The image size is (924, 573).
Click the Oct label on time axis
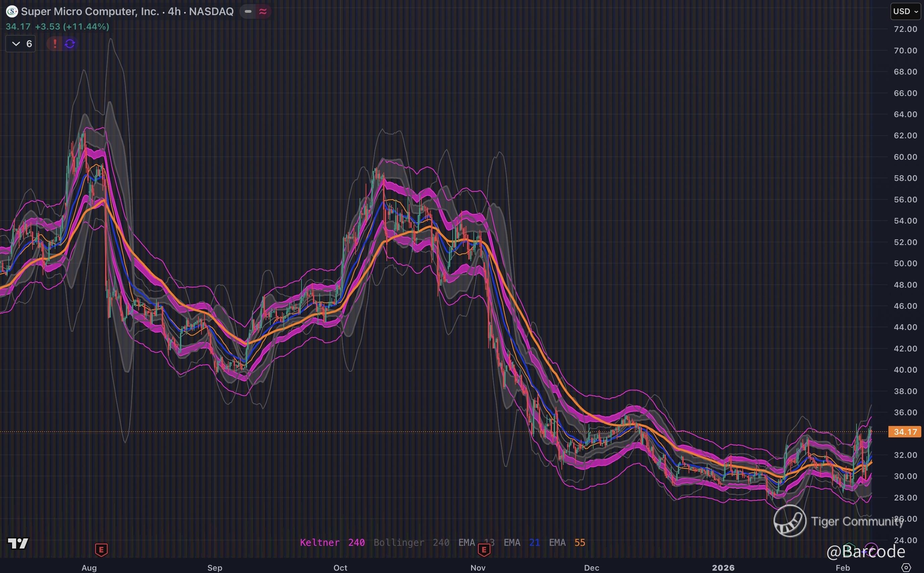[x=340, y=567]
